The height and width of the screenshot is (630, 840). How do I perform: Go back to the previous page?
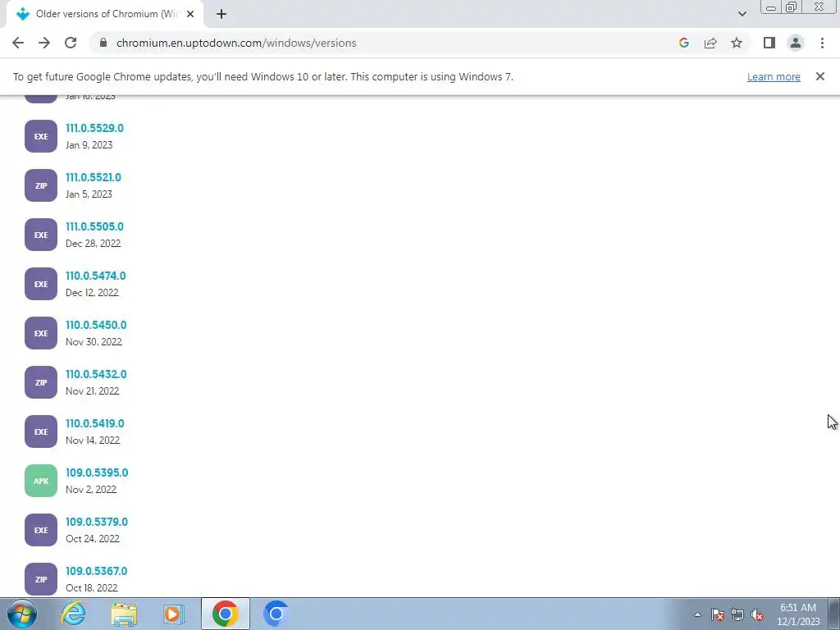pos(18,43)
